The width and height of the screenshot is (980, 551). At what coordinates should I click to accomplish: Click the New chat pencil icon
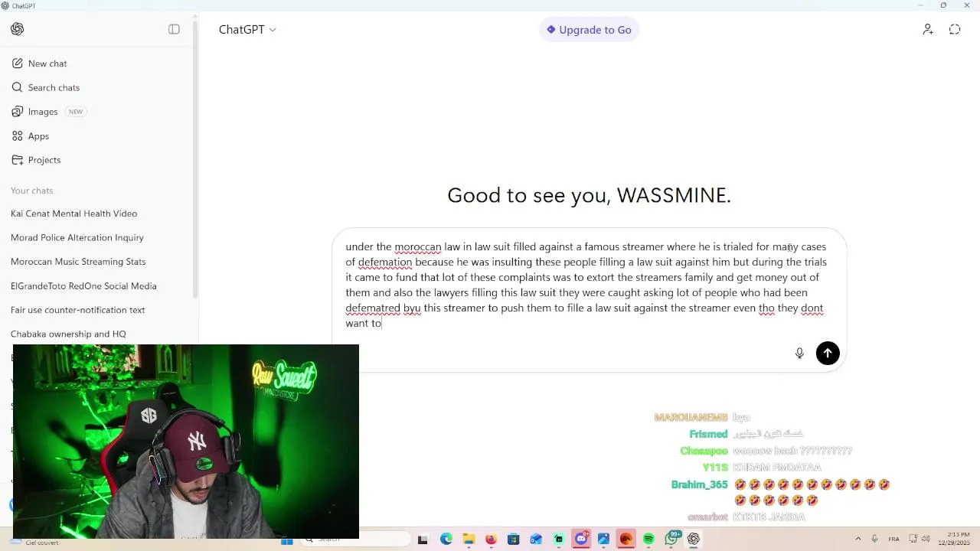pyautogui.click(x=18, y=64)
